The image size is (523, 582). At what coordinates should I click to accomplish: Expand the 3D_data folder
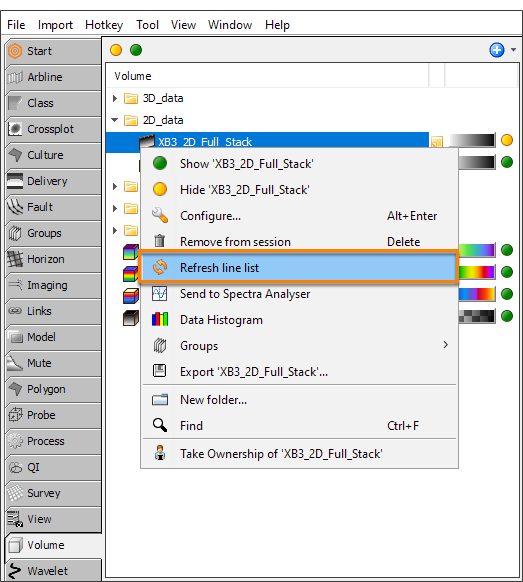pos(115,98)
